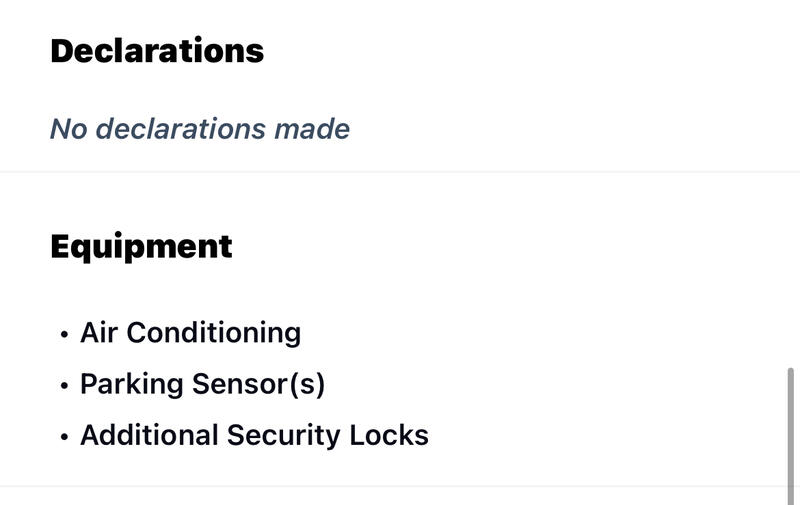Click the bullet beside Parking Sensor(s)
This screenshot has height=505, width=800.
pos(64,386)
